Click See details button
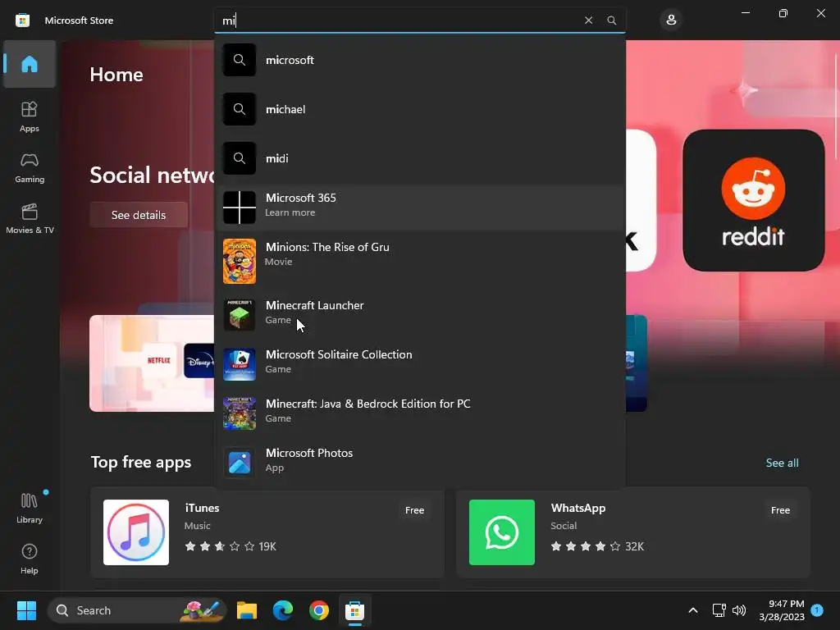 [139, 215]
